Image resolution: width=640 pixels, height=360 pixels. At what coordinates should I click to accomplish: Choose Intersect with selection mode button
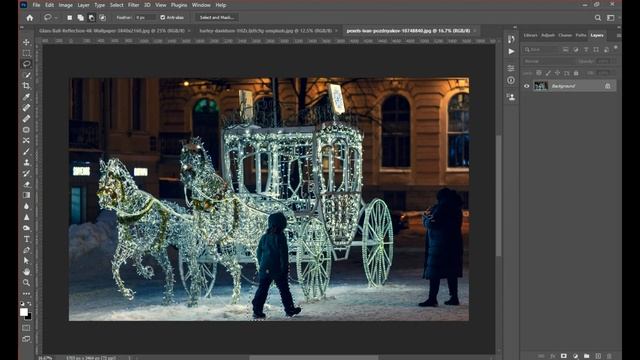point(102,18)
